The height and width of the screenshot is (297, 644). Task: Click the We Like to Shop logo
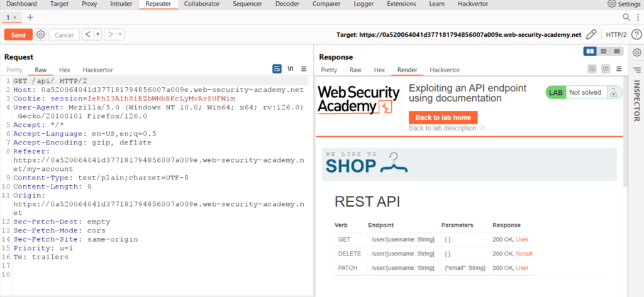coord(367,163)
